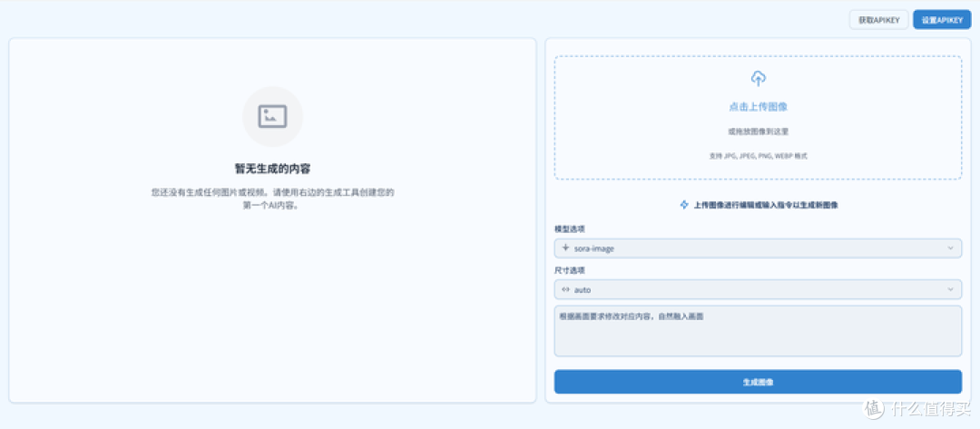This screenshot has width=980, height=429.
Task: Click the 暂无生成的内容 heading
Action: [x=272, y=169]
